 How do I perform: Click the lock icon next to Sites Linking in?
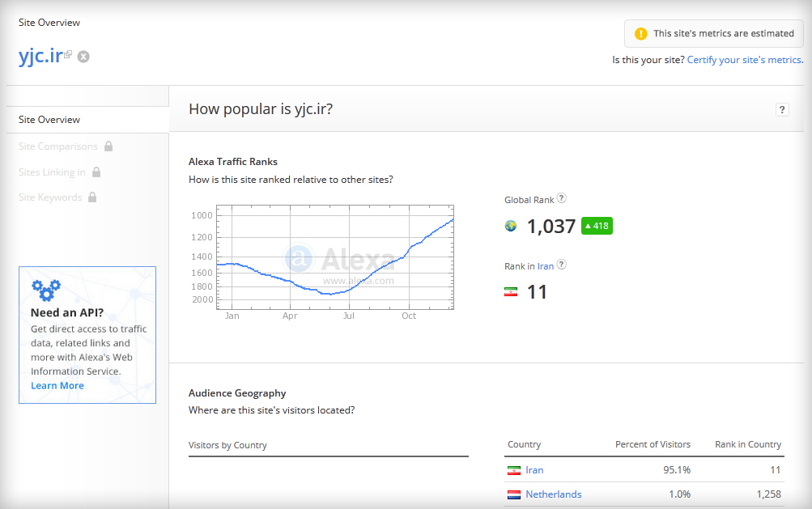point(96,172)
